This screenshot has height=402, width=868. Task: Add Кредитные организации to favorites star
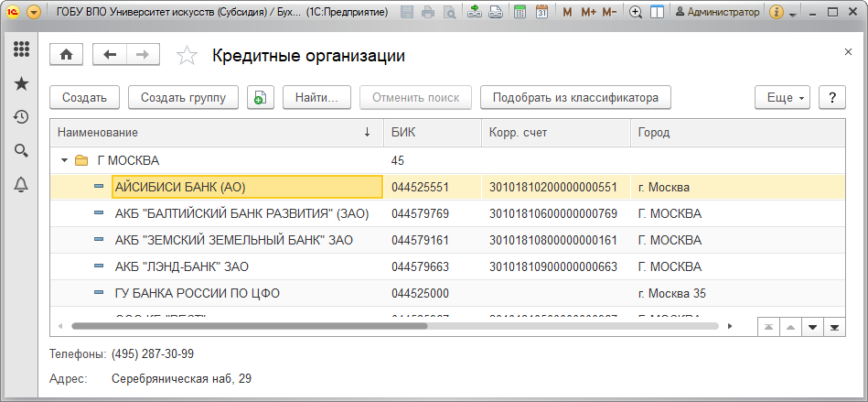187,56
